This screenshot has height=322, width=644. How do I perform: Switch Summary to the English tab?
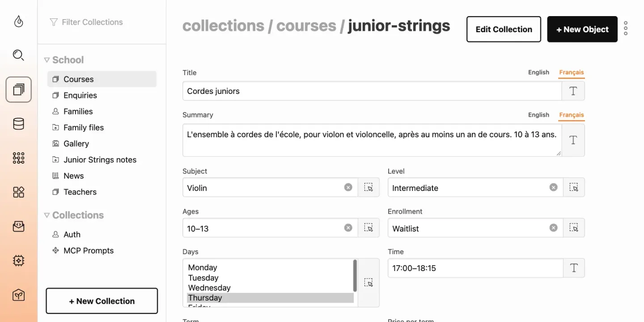pyautogui.click(x=538, y=115)
